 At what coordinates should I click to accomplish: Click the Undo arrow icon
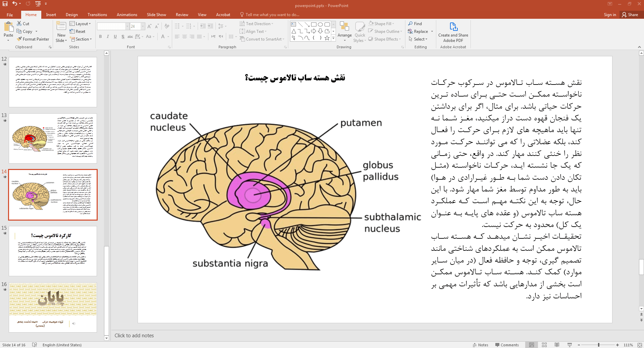pyautogui.click(x=15, y=4)
